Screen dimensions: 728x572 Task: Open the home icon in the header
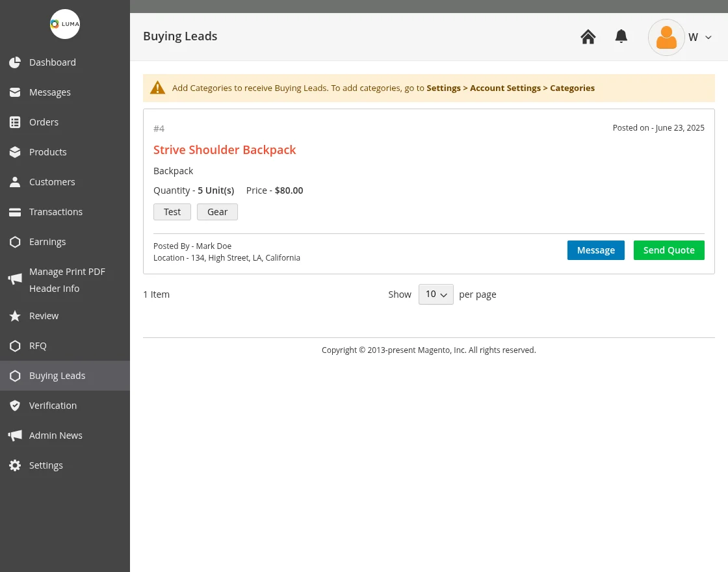(588, 36)
